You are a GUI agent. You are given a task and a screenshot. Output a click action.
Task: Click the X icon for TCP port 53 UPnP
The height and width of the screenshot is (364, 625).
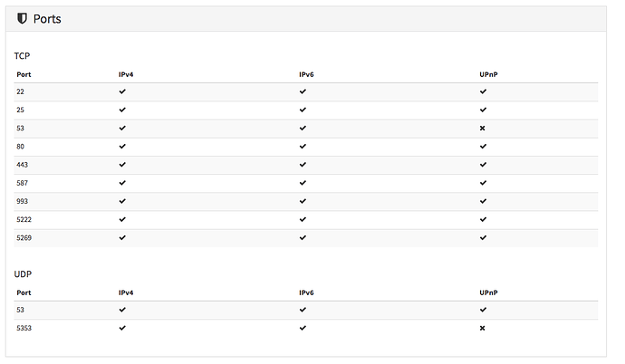(x=482, y=129)
